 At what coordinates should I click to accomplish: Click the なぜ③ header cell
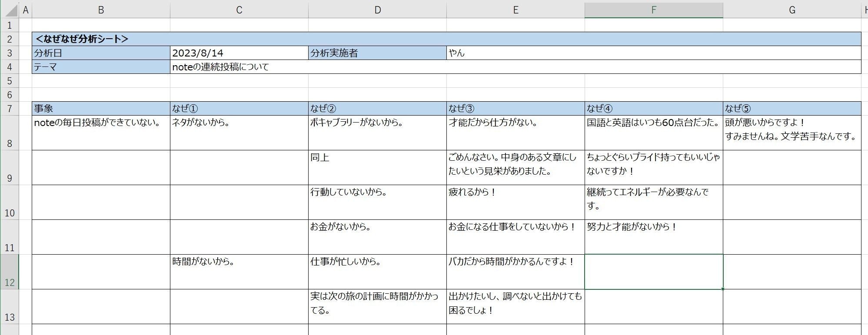515,109
